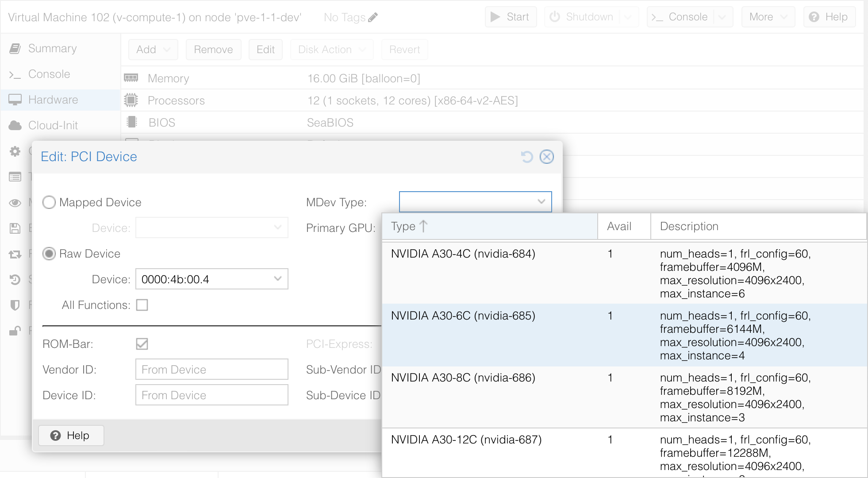Click the gear icon in left sidebar
This screenshot has height=478, width=868.
point(15,151)
